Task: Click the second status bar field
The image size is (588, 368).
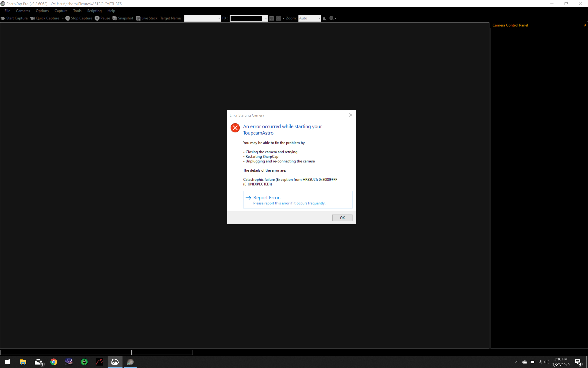Action: [162, 352]
